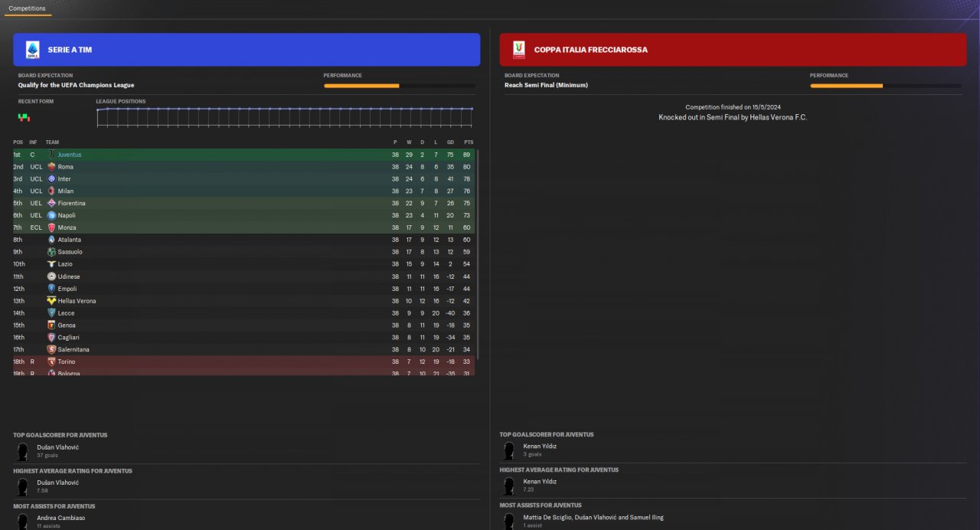Open Mattia De Sciglio most assists entry

(x=593, y=517)
